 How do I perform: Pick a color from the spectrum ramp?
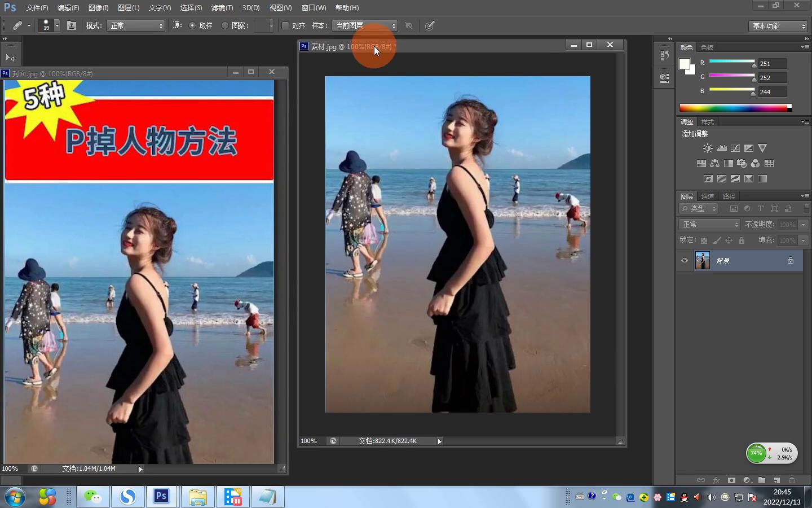[735, 108]
